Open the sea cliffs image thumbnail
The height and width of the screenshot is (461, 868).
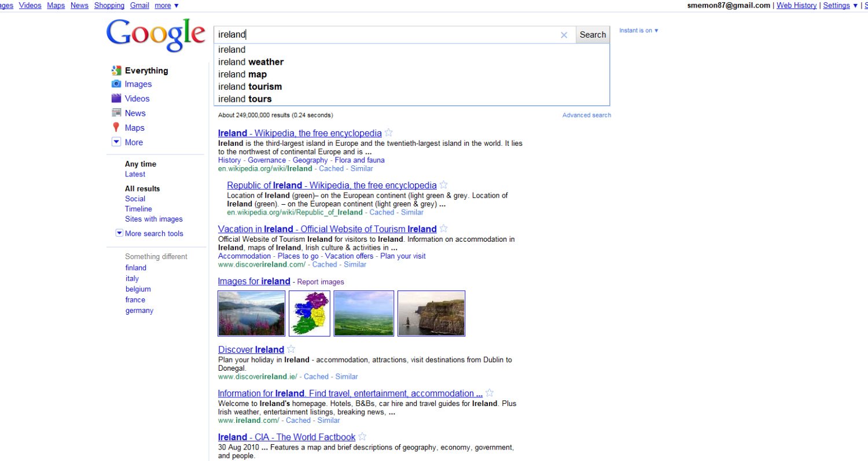coord(432,314)
